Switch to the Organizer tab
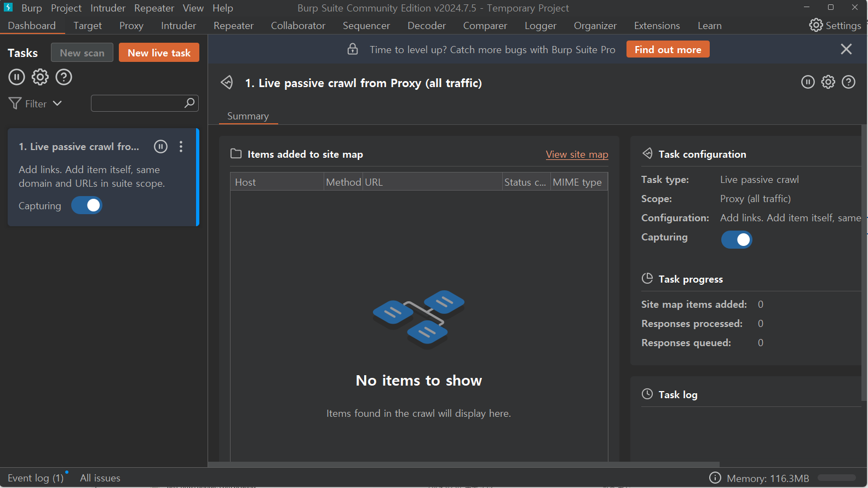Viewport: 868px width, 488px height. [x=595, y=26]
